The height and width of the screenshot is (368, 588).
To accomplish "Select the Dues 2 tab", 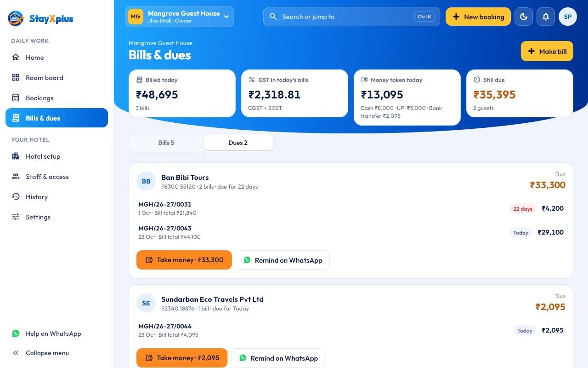I will pos(238,143).
